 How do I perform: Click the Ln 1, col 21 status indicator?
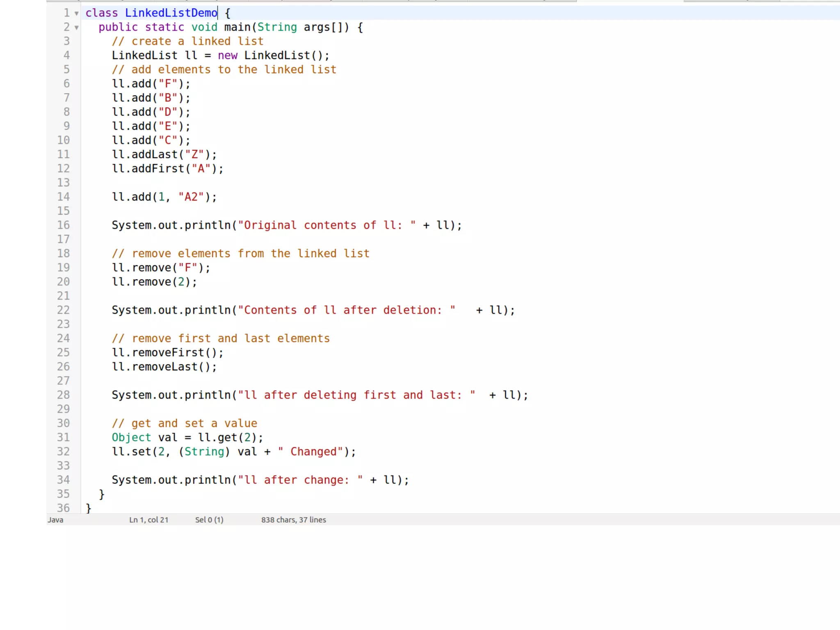(x=148, y=520)
